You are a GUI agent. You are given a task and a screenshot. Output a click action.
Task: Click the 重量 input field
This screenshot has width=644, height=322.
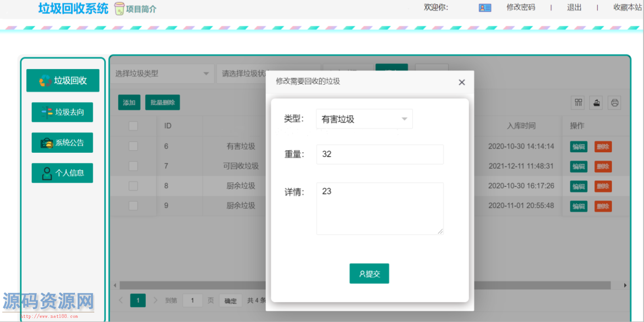tap(379, 155)
